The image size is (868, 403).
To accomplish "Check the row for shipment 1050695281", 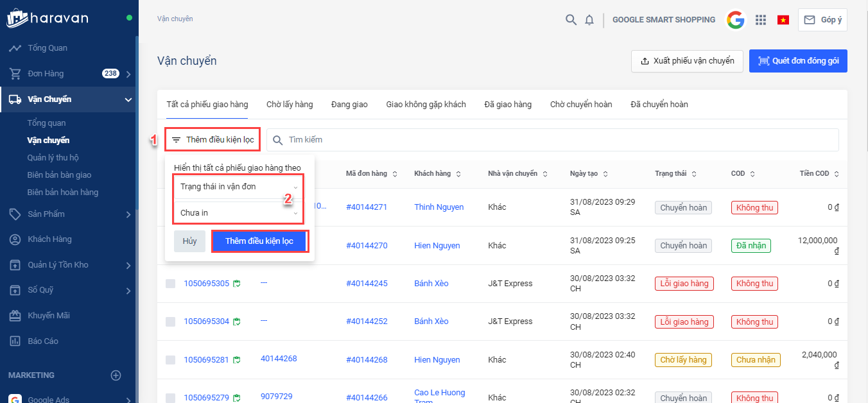I will pyautogui.click(x=170, y=360).
